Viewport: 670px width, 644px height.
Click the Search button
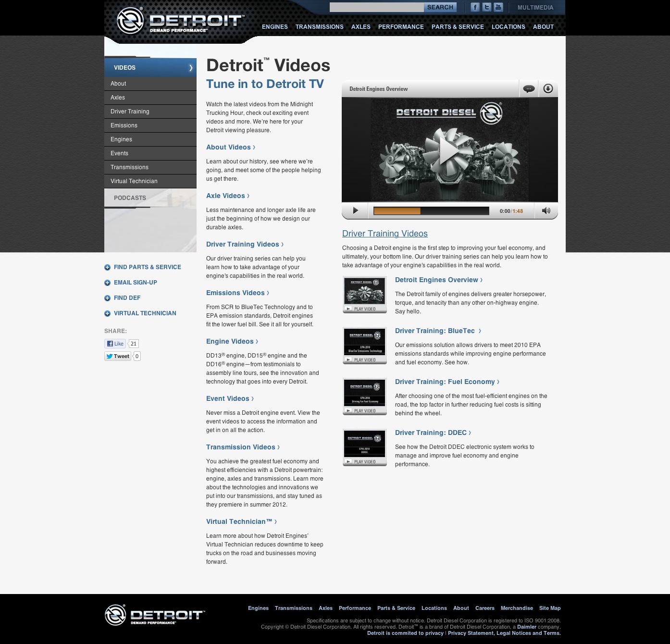(440, 7)
